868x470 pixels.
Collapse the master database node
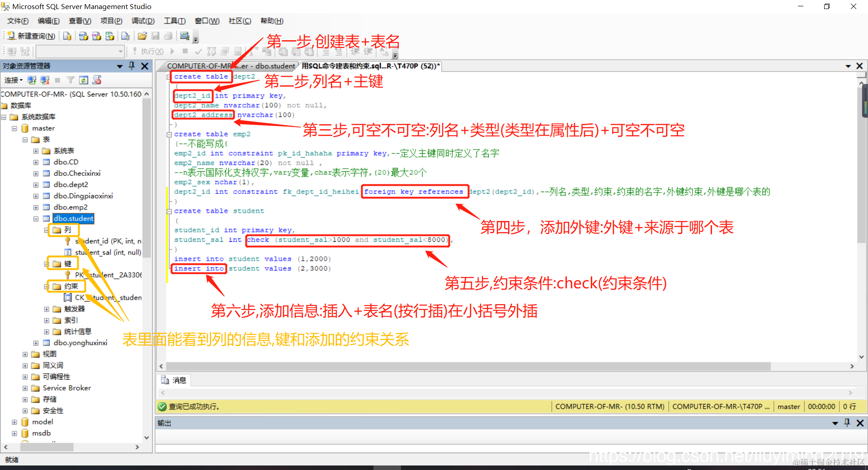14,128
